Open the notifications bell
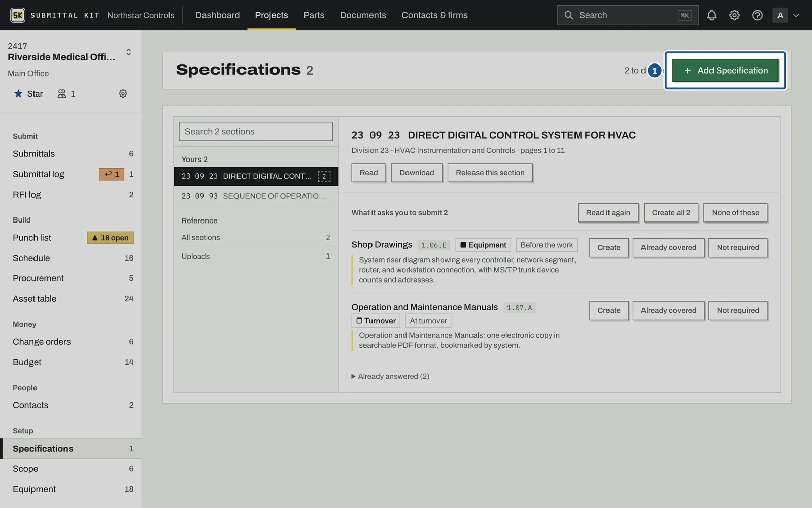812x508 pixels. 712,15
